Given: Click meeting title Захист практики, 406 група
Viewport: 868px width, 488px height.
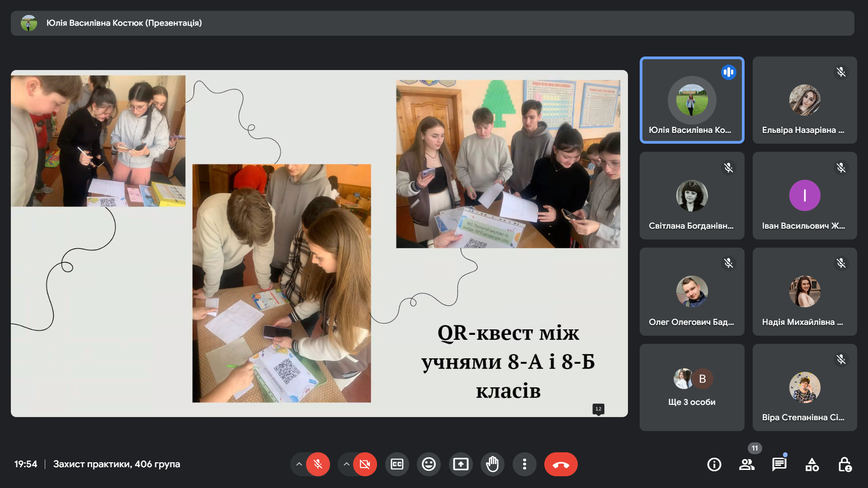Looking at the screenshot, I should click(117, 464).
